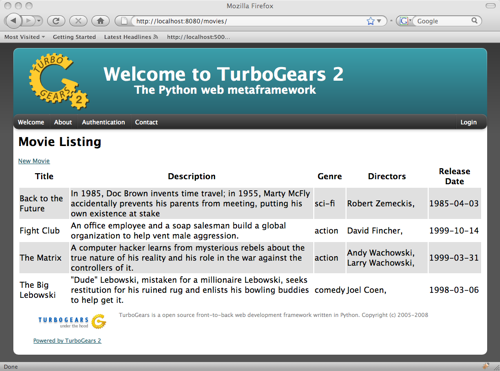This screenshot has width=500, height=371.
Task: Click the localhost:8080/movies address field
Action: tap(248, 21)
